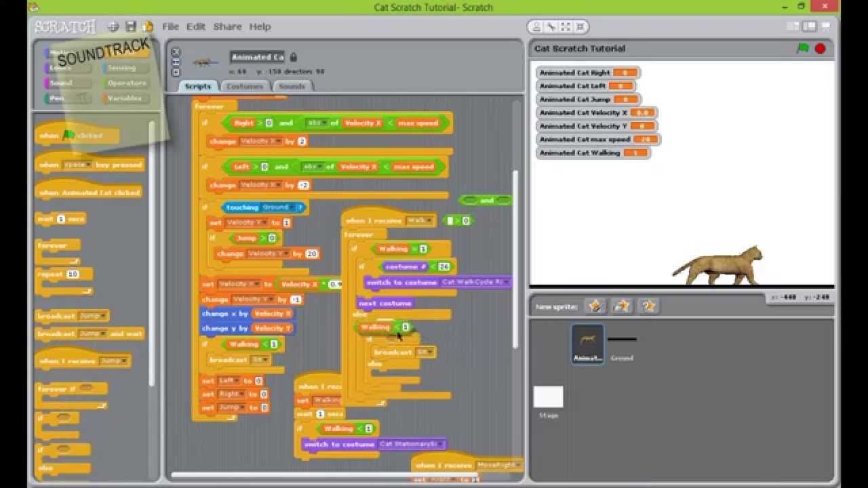This screenshot has height=488, width=868.
Task: Click the 'Animated Cat Right' variable monitor
Action: coord(588,73)
